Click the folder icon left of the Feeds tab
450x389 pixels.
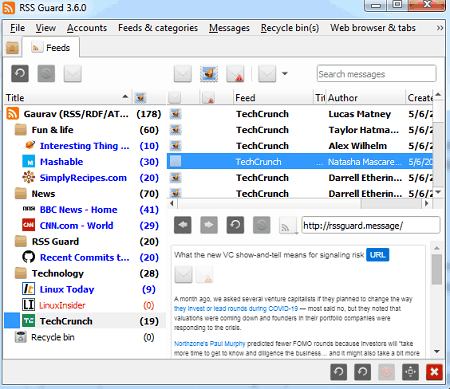(x=12, y=48)
